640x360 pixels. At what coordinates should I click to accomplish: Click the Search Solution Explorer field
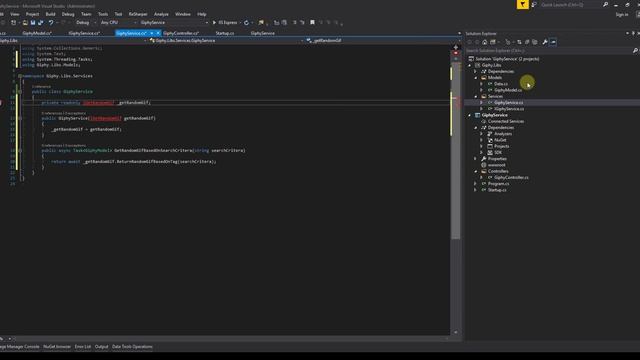coord(549,51)
